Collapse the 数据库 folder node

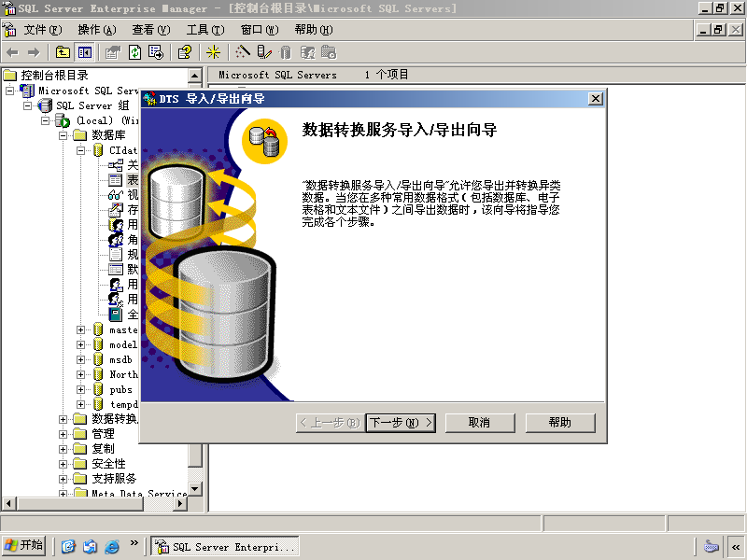(63, 135)
